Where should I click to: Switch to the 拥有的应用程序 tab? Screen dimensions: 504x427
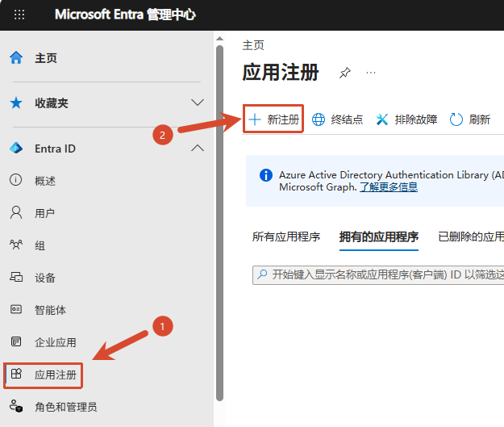[x=379, y=237]
